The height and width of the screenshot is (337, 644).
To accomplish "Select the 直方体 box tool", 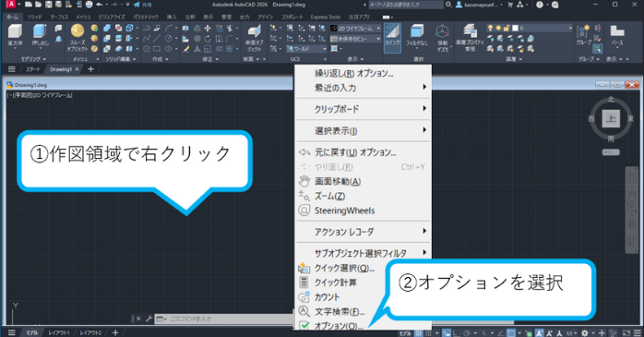I will [15, 35].
